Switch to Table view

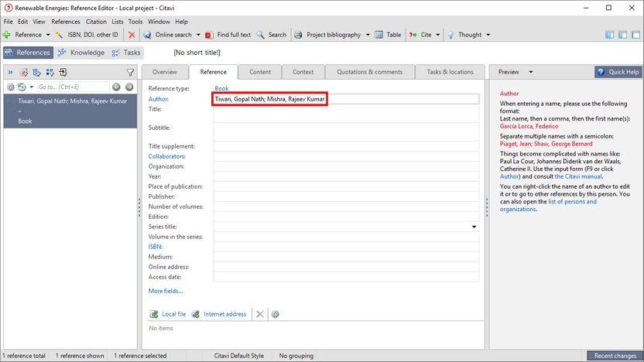click(x=388, y=35)
